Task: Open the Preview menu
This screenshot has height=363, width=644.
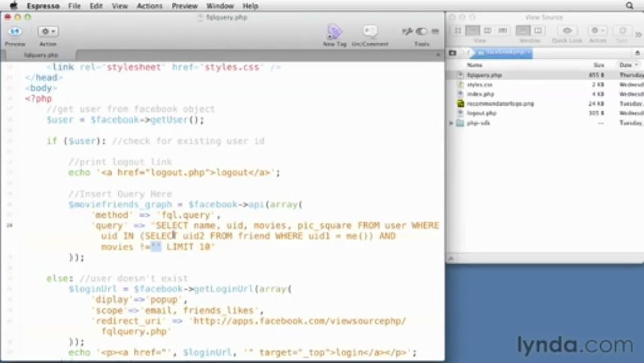Action: pyautogui.click(x=184, y=6)
